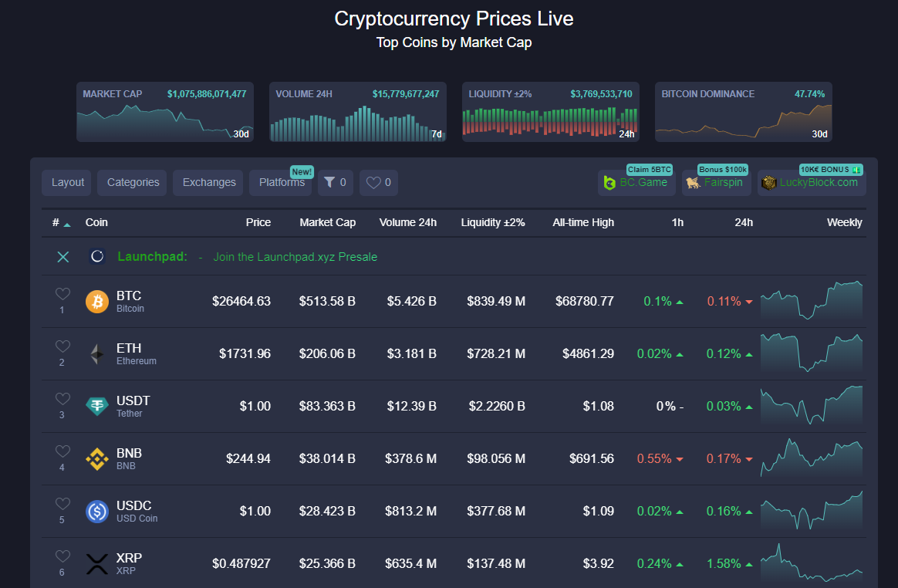Screen dimensions: 898x588
Task: Sort table by Price column
Action: [x=258, y=222]
